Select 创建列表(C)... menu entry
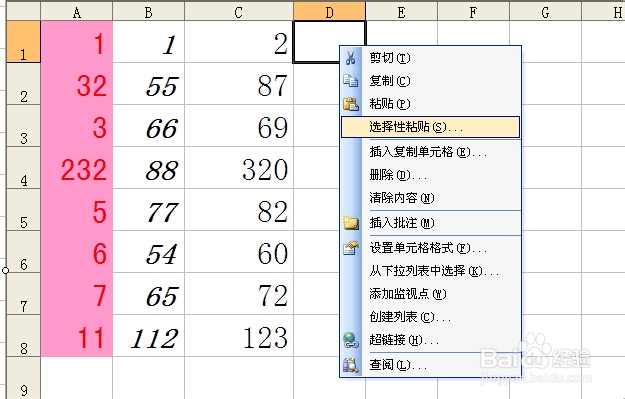 (430, 317)
